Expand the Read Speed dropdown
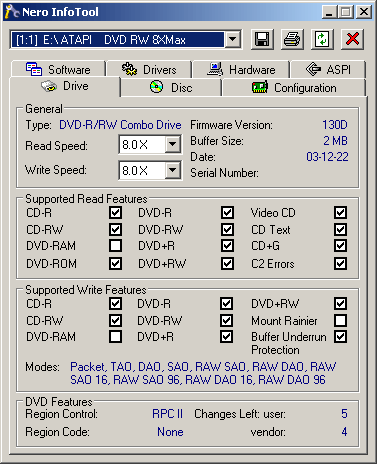 click(173, 144)
